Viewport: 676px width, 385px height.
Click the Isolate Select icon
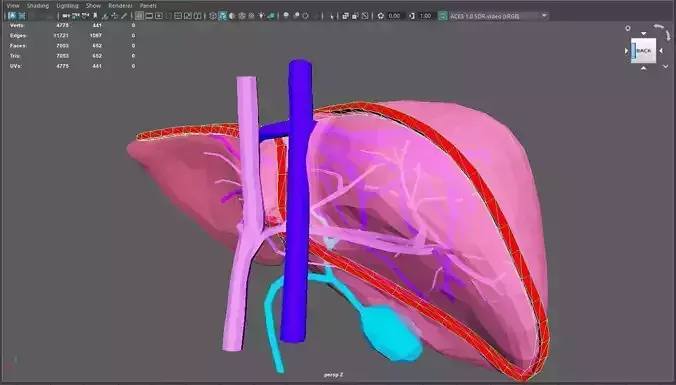pos(331,16)
